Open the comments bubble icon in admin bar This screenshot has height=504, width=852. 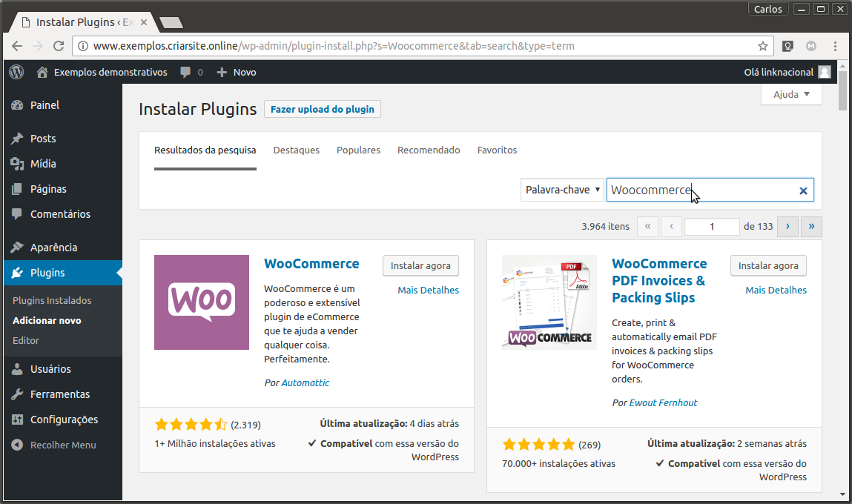(185, 72)
